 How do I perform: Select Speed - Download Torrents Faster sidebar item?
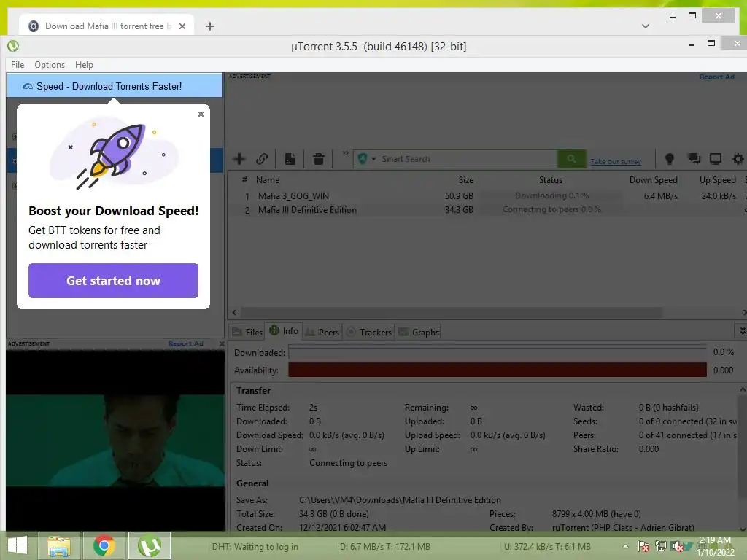pos(115,86)
